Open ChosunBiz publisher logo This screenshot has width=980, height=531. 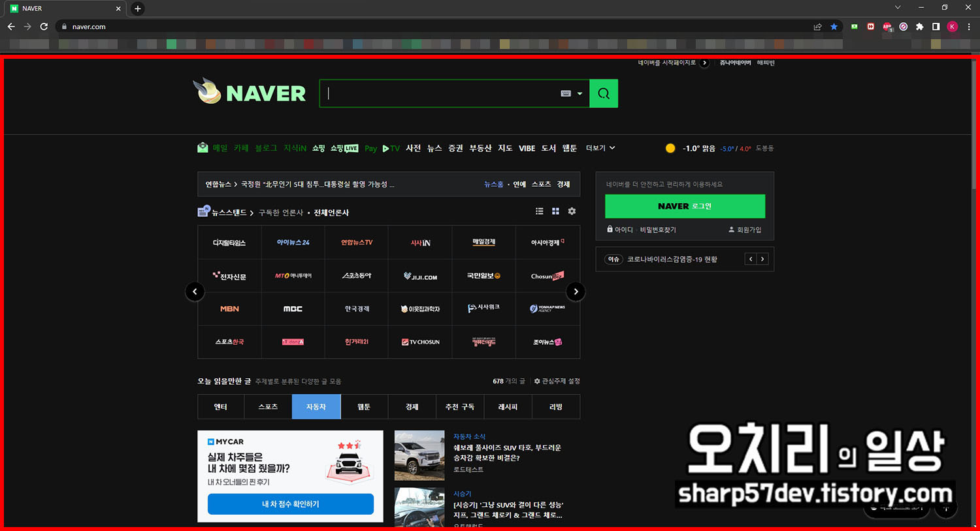coord(547,276)
